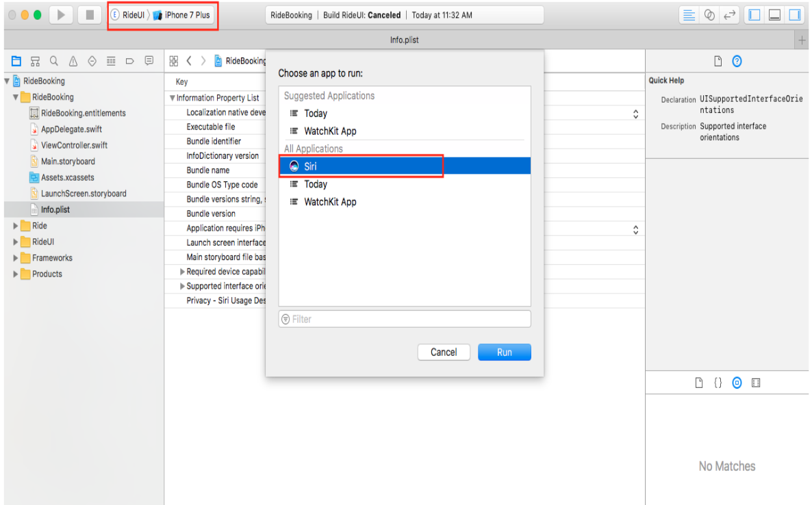Image resolution: width=812 pixels, height=505 pixels.
Task: Expand the Ride folder
Action: click(x=16, y=226)
